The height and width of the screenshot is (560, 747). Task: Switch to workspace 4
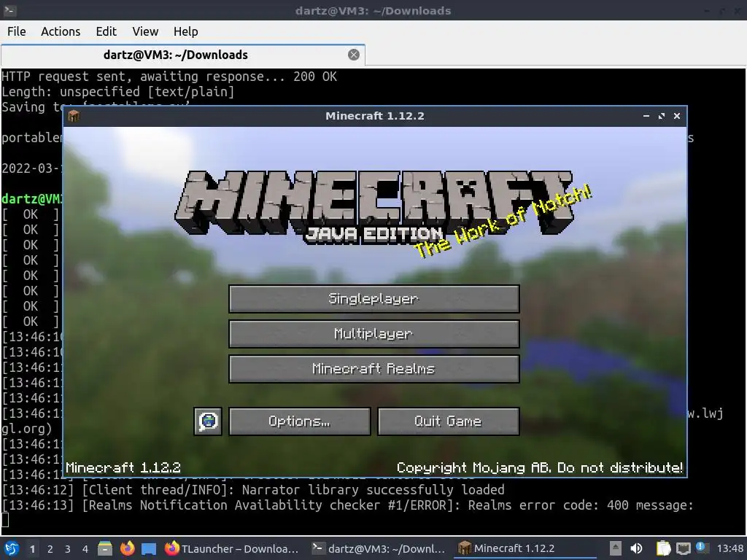coord(85,549)
